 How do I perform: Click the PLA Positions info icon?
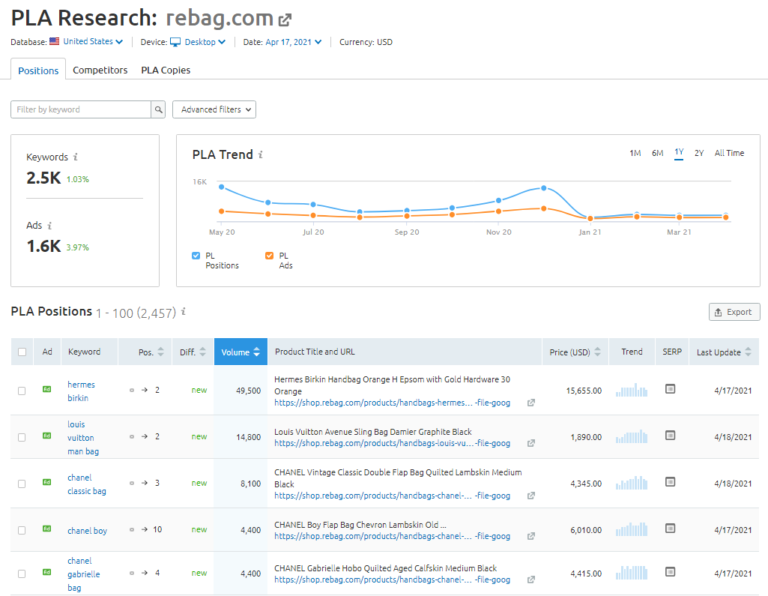point(183,311)
